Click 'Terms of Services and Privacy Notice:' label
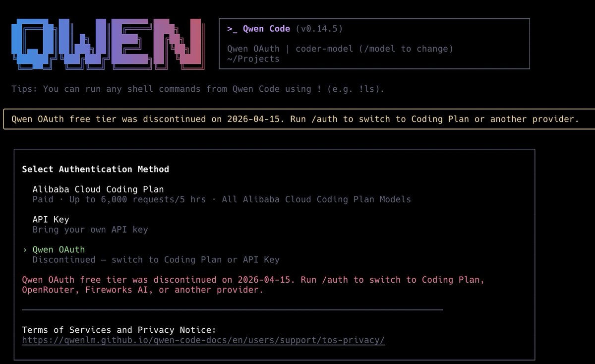595x364 pixels. point(119,330)
